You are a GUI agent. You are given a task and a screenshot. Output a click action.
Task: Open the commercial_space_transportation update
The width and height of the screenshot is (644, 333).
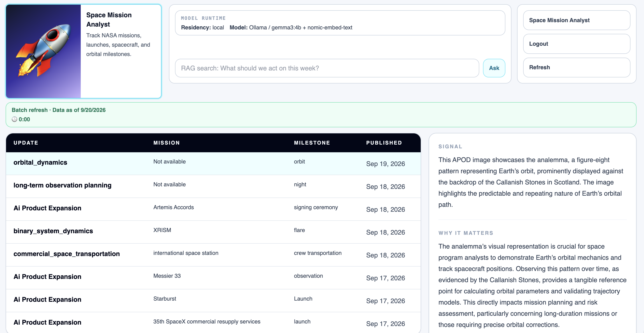66,254
